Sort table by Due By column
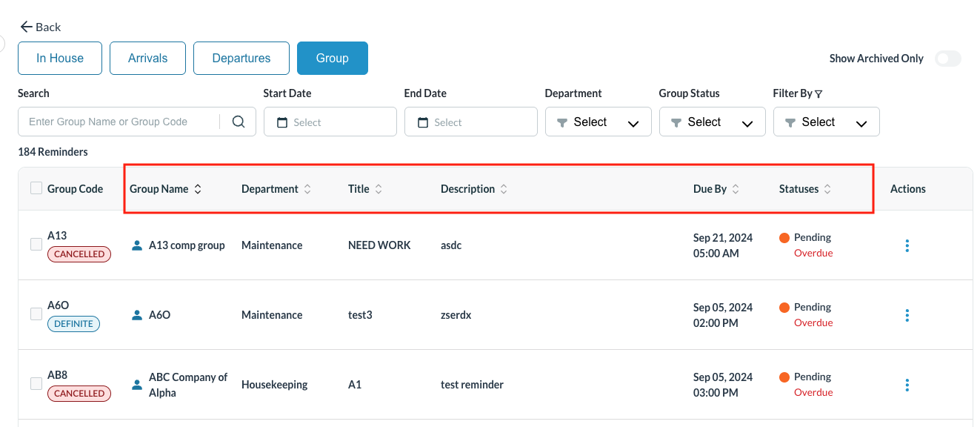Viewport: 980px width, 427px height. pyautogui.click(x=736, y=189)
